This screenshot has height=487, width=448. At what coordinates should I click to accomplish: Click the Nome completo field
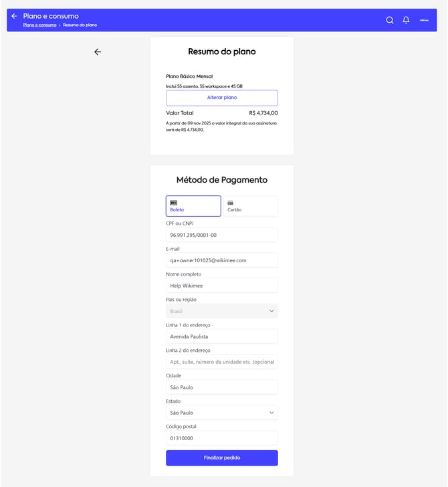221,286
